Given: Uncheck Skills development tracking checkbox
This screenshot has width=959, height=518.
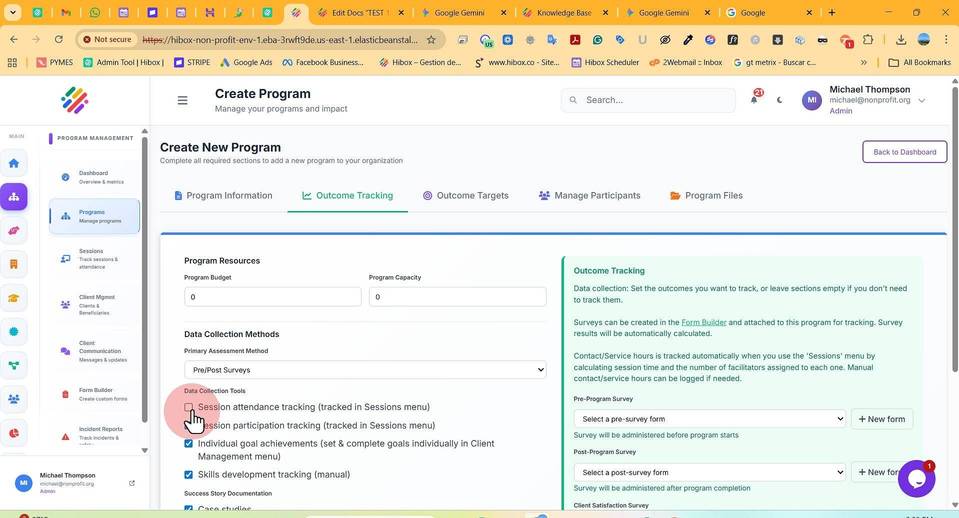Looking at the screenshot, I should tap(188, 475).
